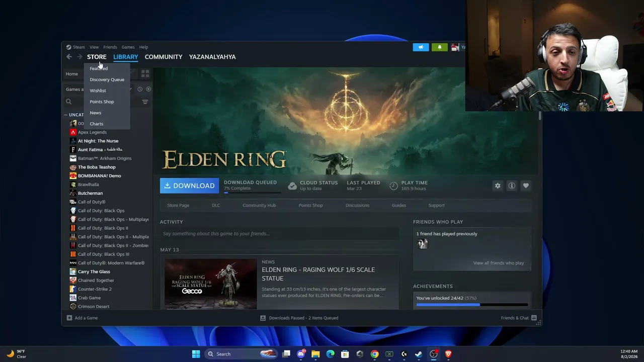Switch to the STORE tab
This screenshot has width=644, height=362.
pyautogui.click(x=97, y=57)
